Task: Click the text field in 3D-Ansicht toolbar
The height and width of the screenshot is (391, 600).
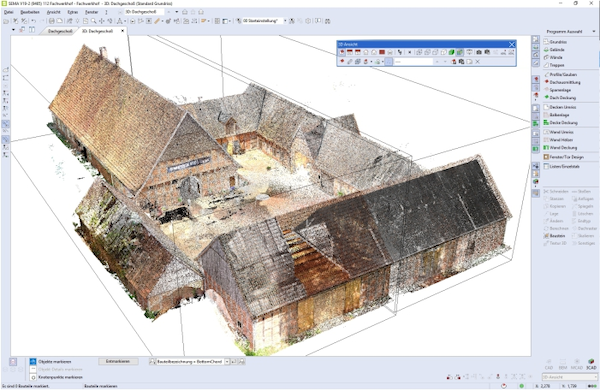Action: (413, 62)
